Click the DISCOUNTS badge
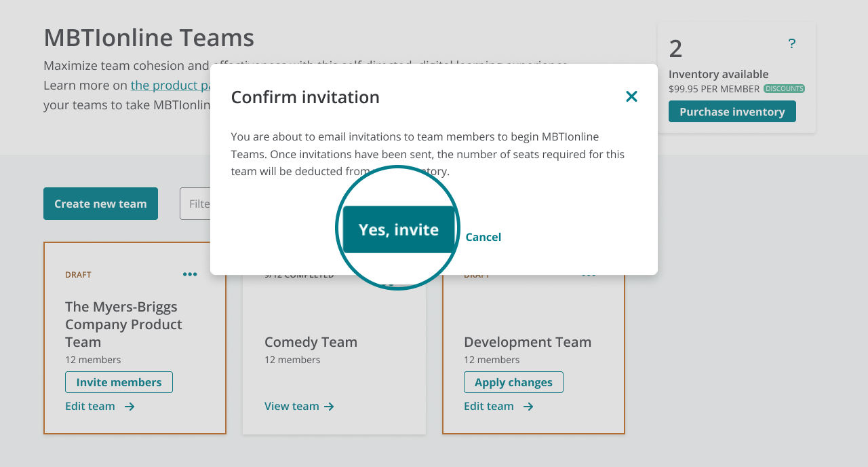The width and height of the screenshot is (868, 467). coord(784,89)
